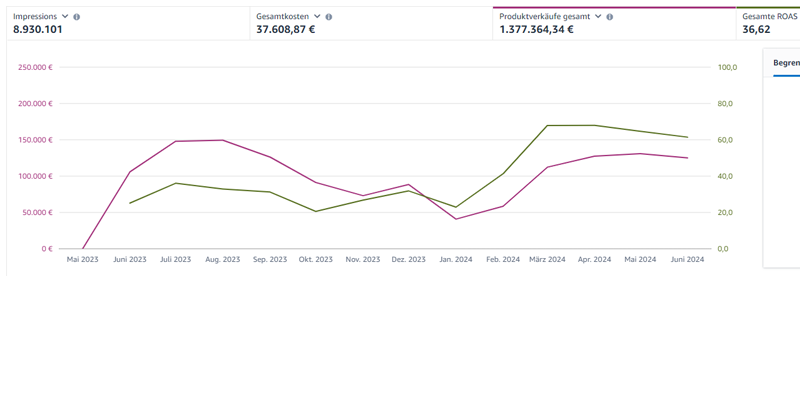
Task: Select the purple line low point at Jan. 2024
Action: click(x=456, y=219)
